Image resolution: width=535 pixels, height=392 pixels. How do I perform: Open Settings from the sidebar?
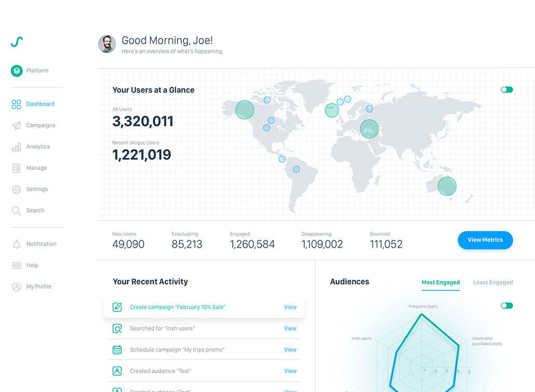tap(36, 189)
